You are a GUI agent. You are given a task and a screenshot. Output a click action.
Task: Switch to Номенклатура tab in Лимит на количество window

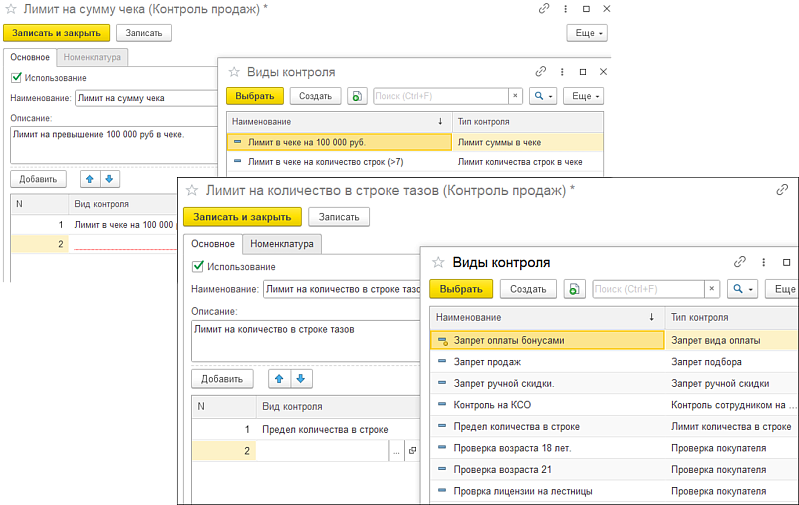(282, 244)
